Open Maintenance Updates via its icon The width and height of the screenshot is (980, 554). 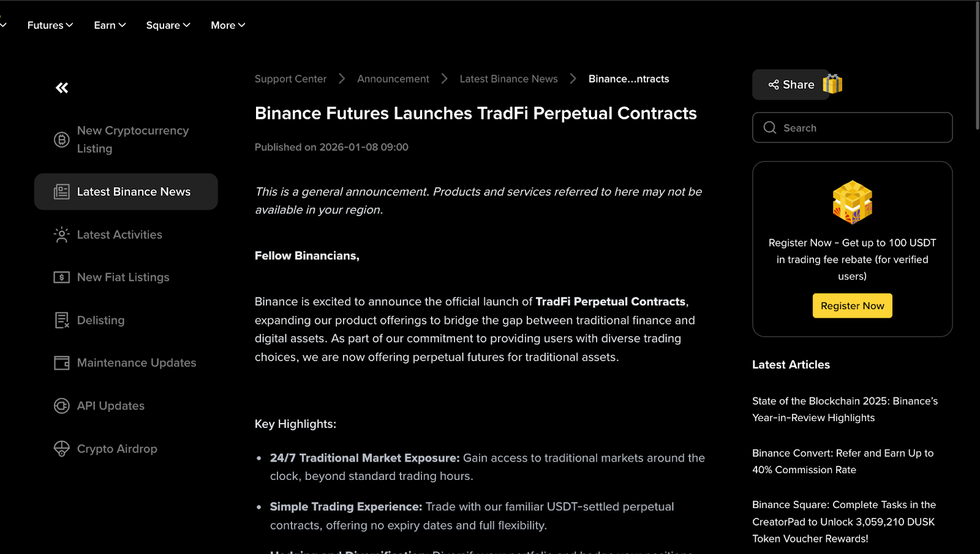[x=61, y=362]
